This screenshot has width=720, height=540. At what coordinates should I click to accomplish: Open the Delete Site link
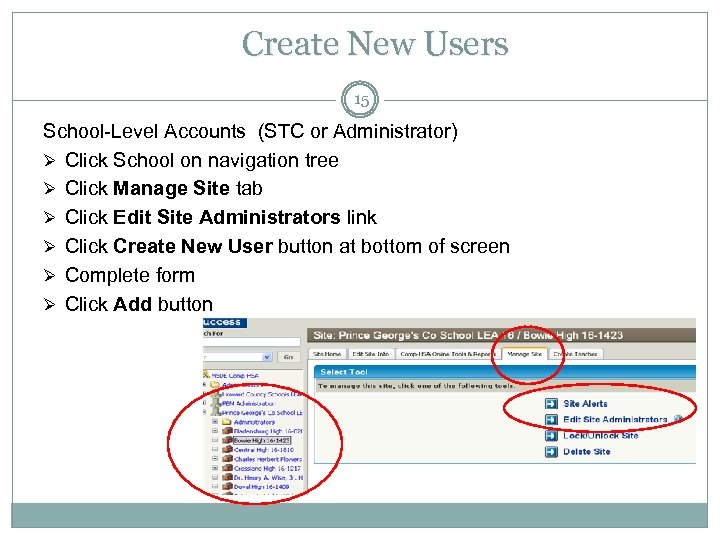587,452
